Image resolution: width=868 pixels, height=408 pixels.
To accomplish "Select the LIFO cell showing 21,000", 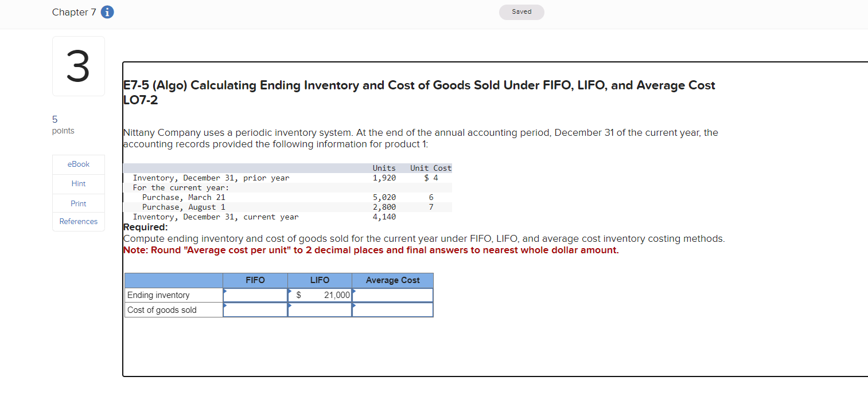I will click(x=321, y=295).
